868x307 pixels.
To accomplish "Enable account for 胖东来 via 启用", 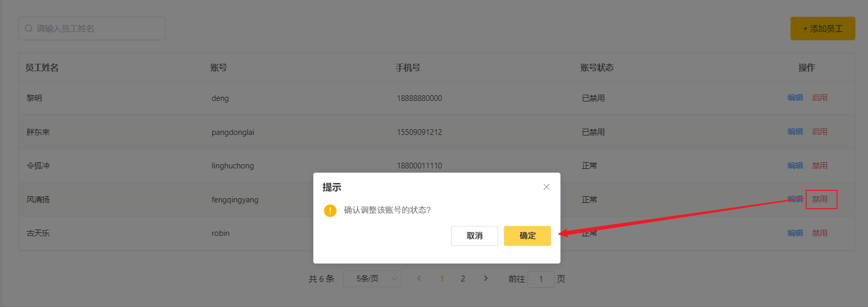I will pyautogui.click(x=819, y=132).
